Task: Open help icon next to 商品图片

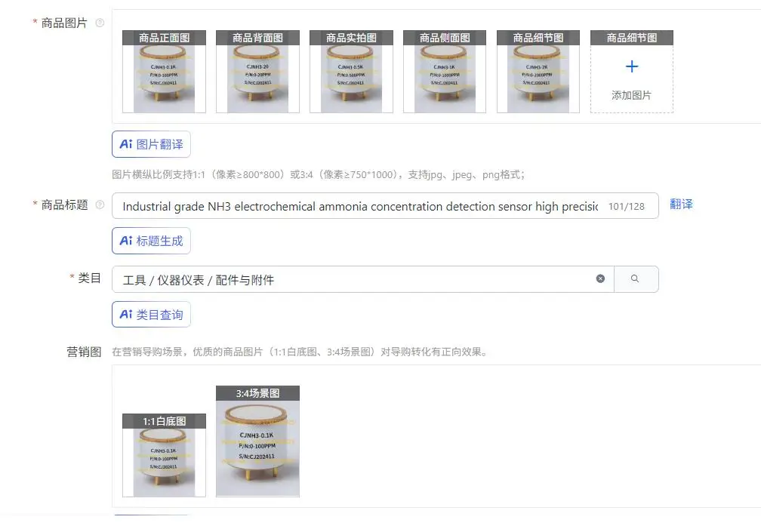Action: 100,23
